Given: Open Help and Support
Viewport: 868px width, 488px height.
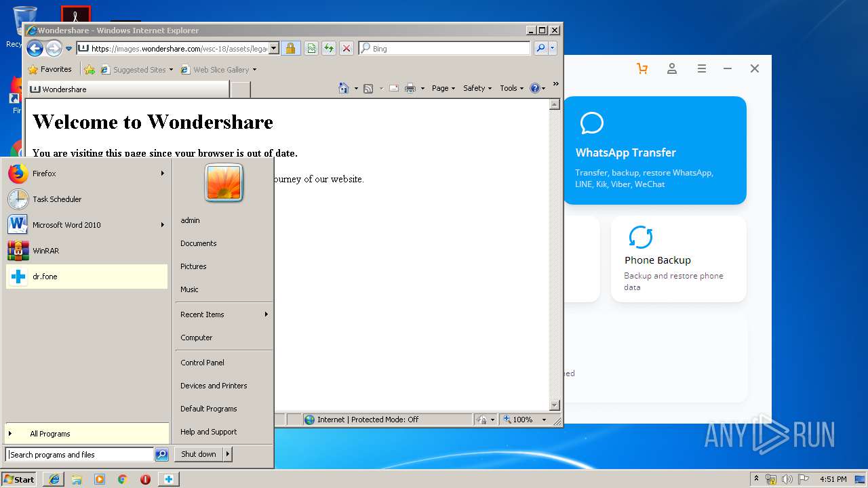Looking at the screenshot, I should (208, 432).
